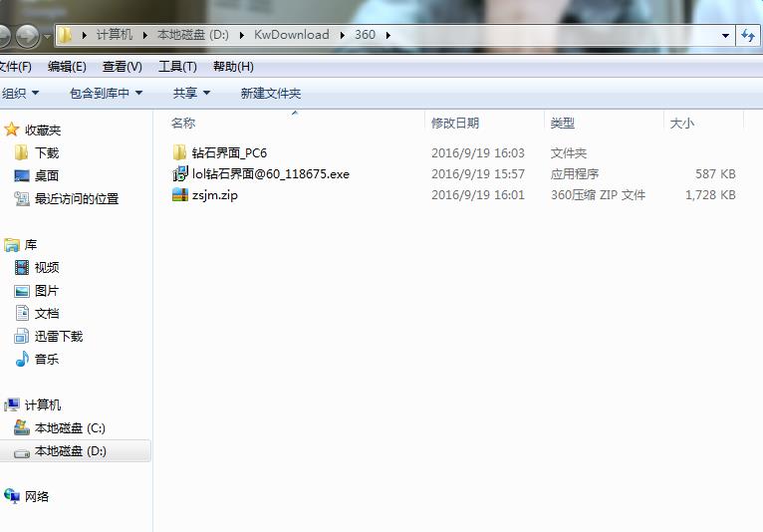Select 本地磁盘 (D:) drive icon
Screen dimensions: 763x532
[22, 453]
